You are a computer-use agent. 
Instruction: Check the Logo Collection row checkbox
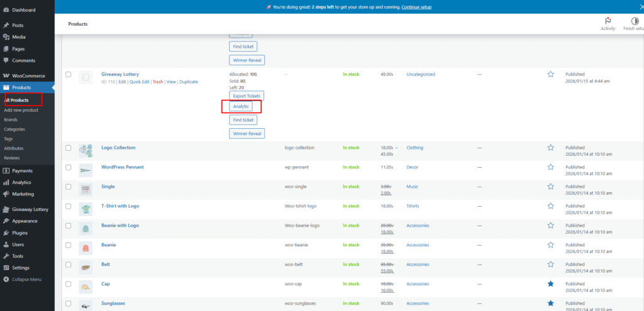pos(69,148)
